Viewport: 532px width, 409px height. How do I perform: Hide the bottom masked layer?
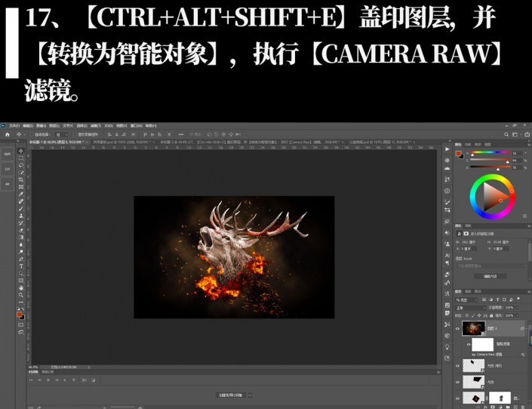pos(457,398)
